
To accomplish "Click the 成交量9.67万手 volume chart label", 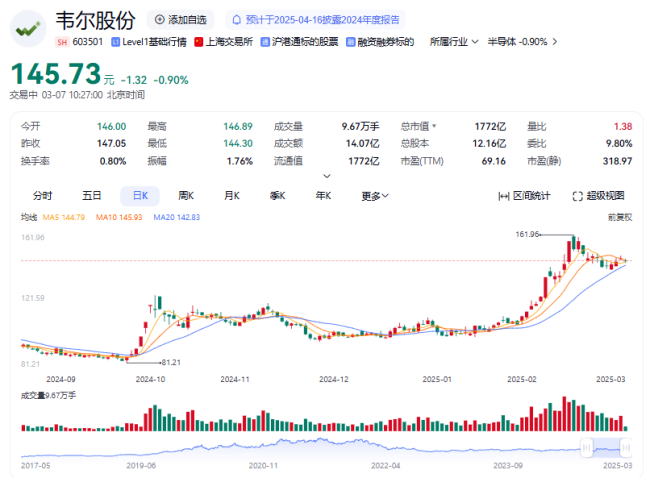I will point(49,396).
